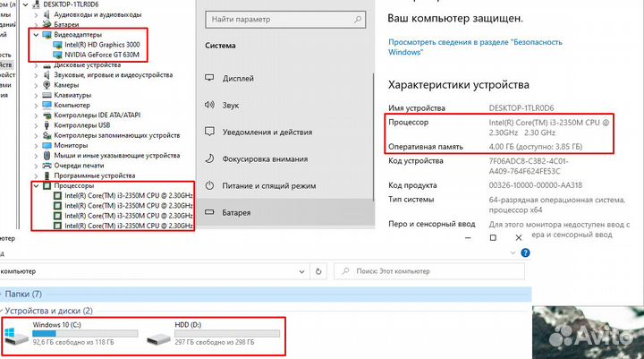Open the HDD (D:) drive

214,335
